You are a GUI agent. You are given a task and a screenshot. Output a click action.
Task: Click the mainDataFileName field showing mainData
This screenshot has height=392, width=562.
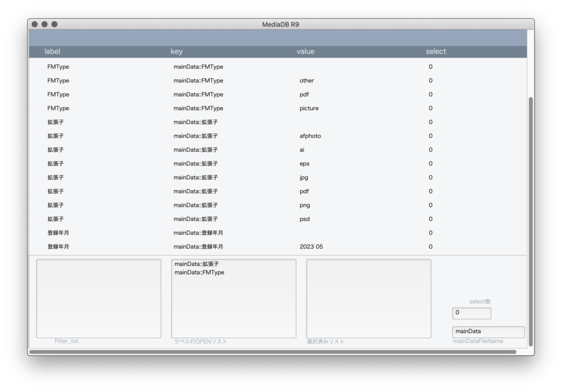[x=488, y=332]
